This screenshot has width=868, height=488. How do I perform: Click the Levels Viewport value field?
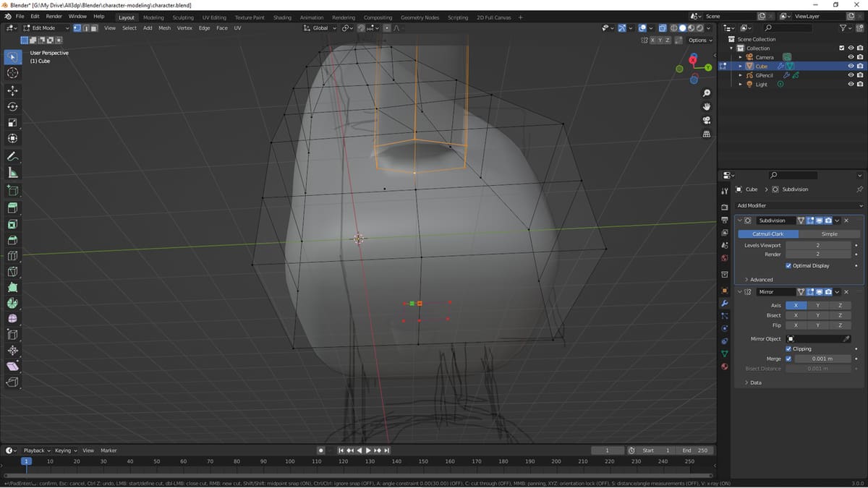[818, 245]
